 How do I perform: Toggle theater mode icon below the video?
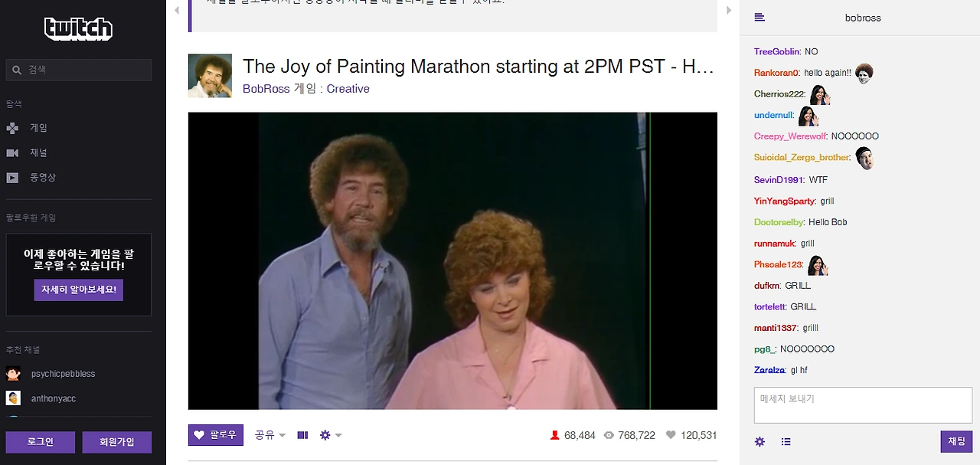pos(302,435)
